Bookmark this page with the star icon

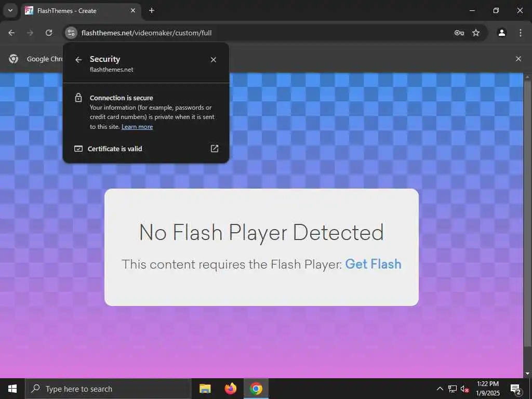click(476, 33)
